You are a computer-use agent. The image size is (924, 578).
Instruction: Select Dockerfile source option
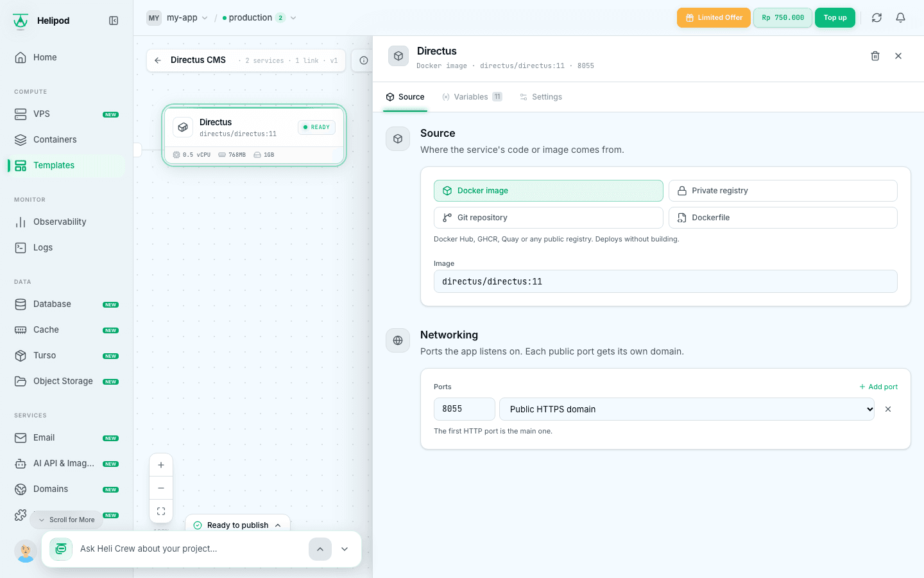pos(783,218)
